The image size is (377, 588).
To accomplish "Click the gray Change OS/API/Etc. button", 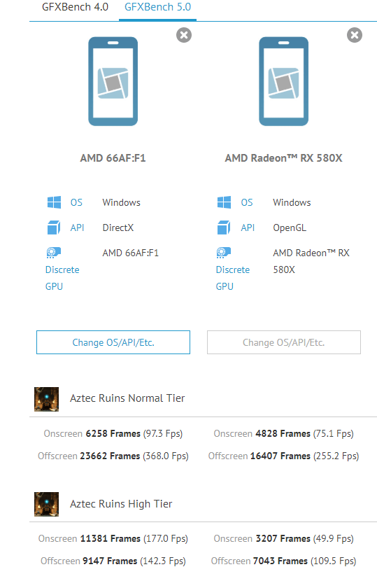I will click(284, 342).
